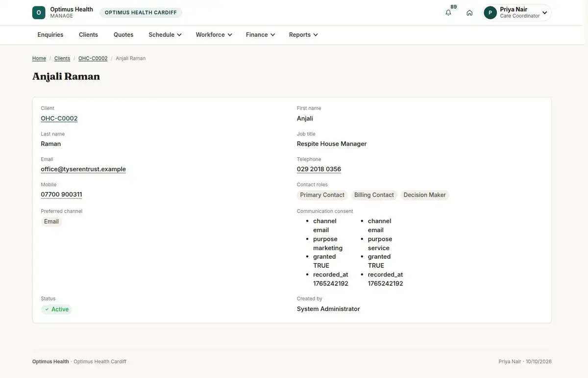Click the Priya Nair footer date text
The image size is (588, 378).
point(525,362)
